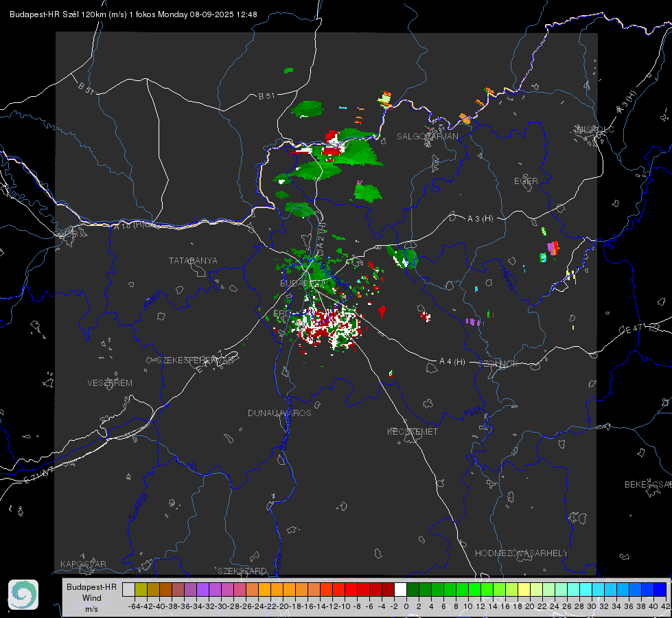Screen dimensions: 672x618
Task: Click the map title with date and time
Action: (133, 14)
